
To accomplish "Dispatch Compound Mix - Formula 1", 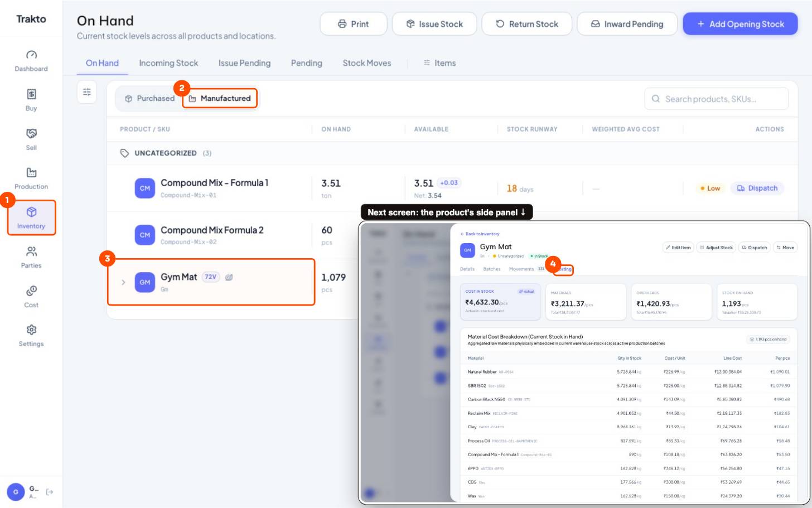I will (757, 188).
